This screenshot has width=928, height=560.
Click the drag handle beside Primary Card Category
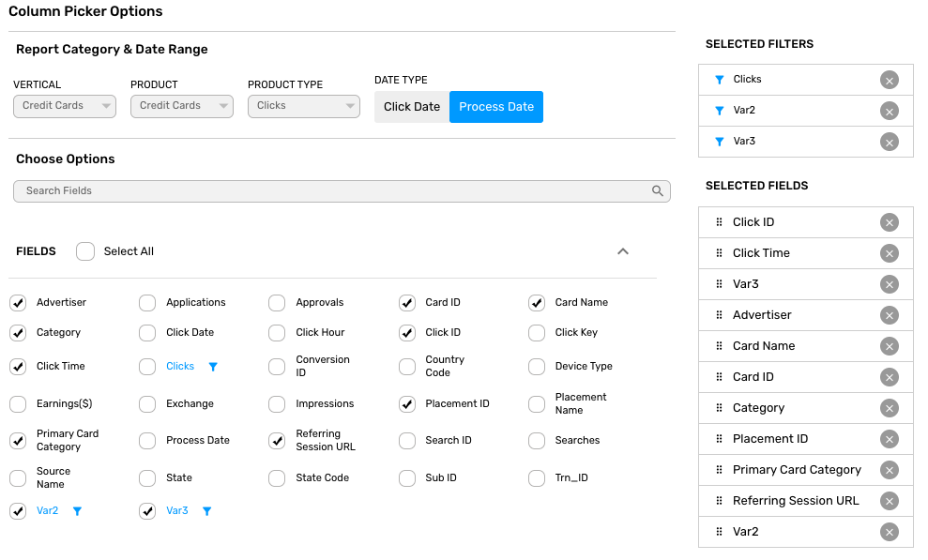click(x=719, y=470)
